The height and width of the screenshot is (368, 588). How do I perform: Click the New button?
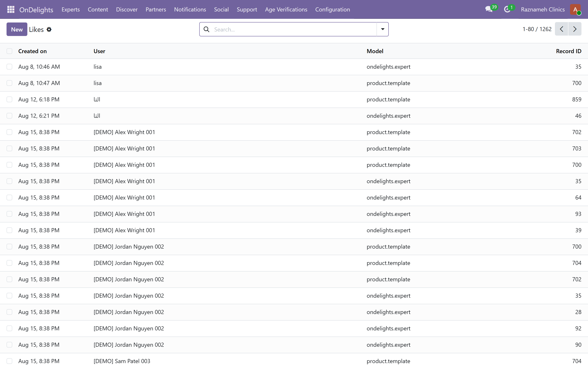click(17, 29)
